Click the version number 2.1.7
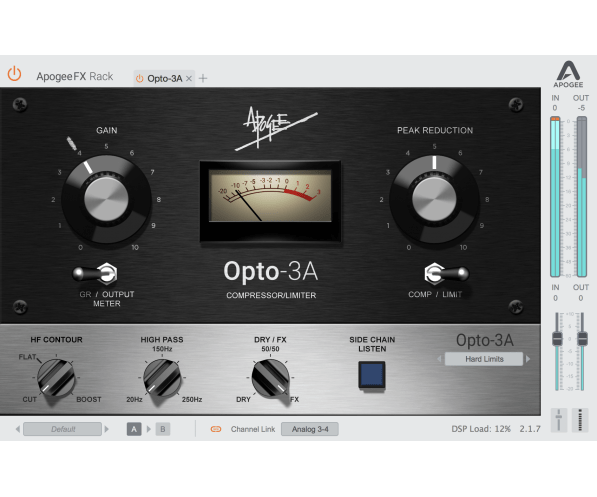The image size is (597, 497). 530,429
